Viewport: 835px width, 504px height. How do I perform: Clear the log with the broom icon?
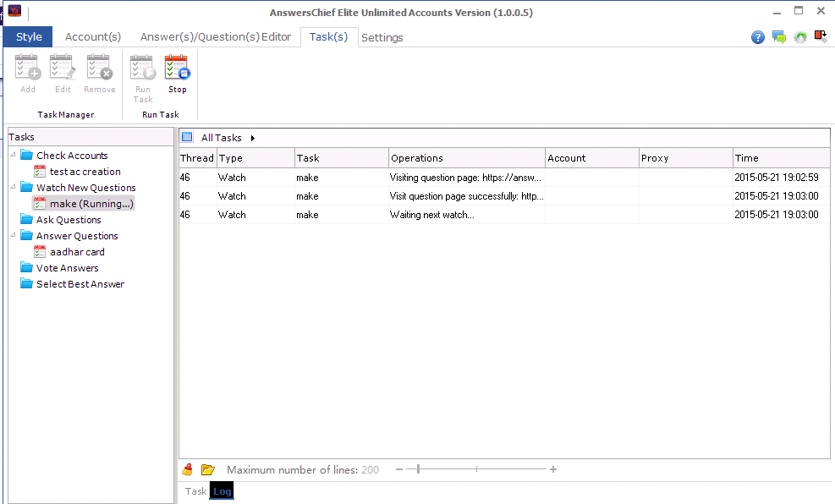[x=188, y=469]
